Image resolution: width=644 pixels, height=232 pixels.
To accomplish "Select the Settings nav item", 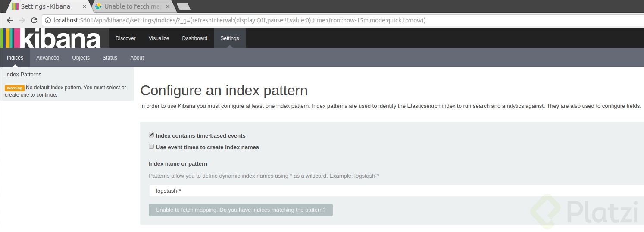I will pyautogui.click(x=229, y=38).
